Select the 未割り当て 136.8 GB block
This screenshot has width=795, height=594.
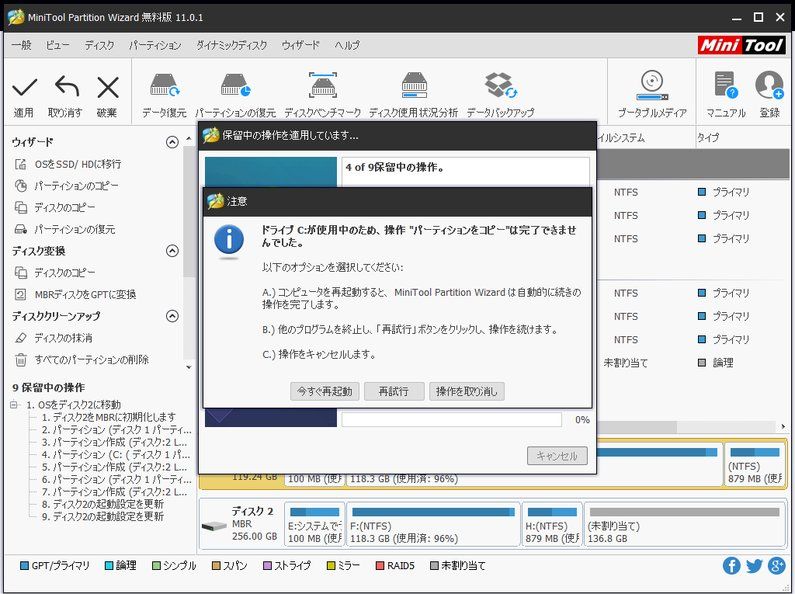coord(684,524)
